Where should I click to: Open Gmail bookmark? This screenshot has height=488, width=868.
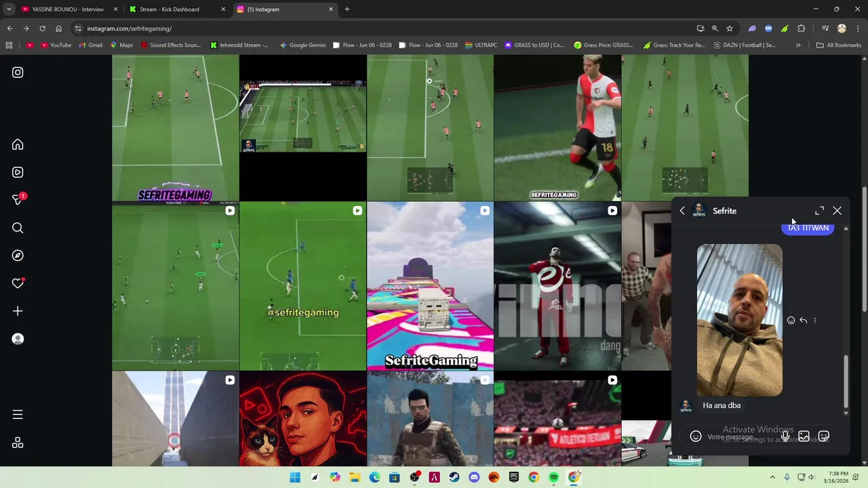pyautogui.click(x=90, y=45)
